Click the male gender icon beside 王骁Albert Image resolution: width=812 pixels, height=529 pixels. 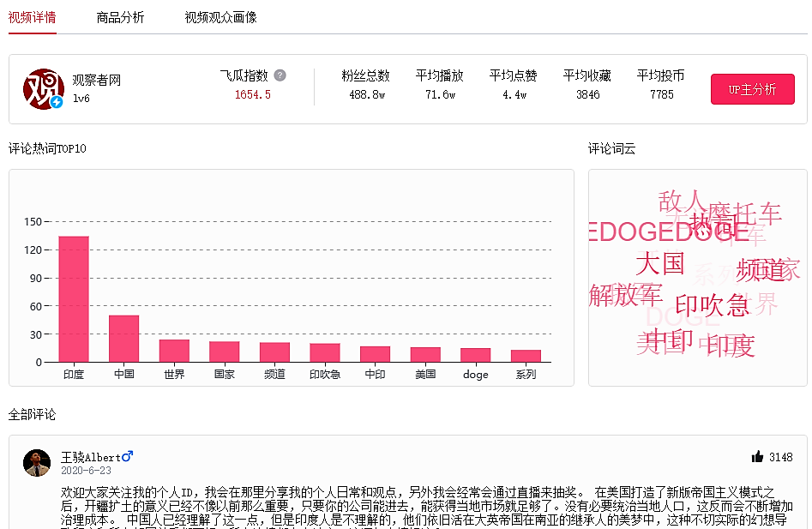pyautogui.click(x=128, y=456)
